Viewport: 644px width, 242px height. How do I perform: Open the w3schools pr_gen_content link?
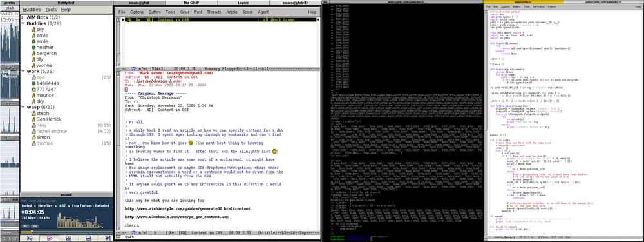pos(176,217)
